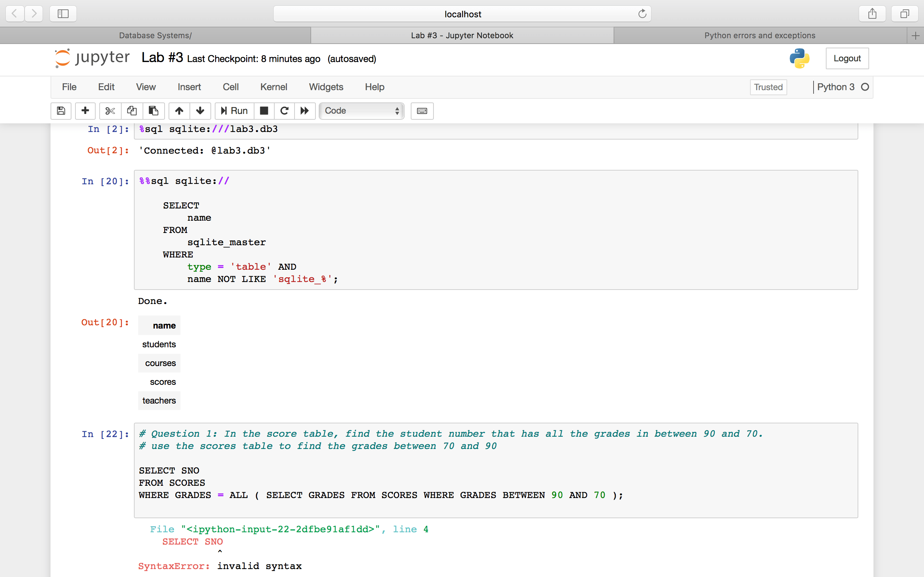Click the localhost address bar
Image resolution: width=924 pixels, height=577 pixels.
pyautogui.click(x=462, y=14)
